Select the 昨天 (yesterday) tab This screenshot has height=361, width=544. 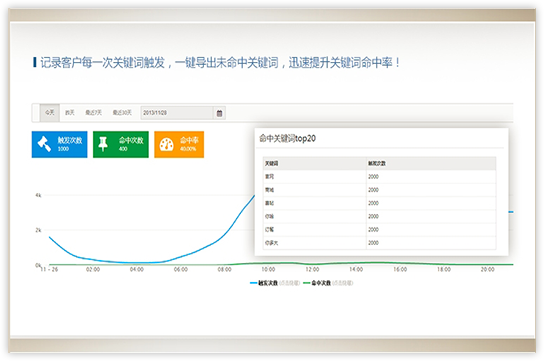pos(70,113)
